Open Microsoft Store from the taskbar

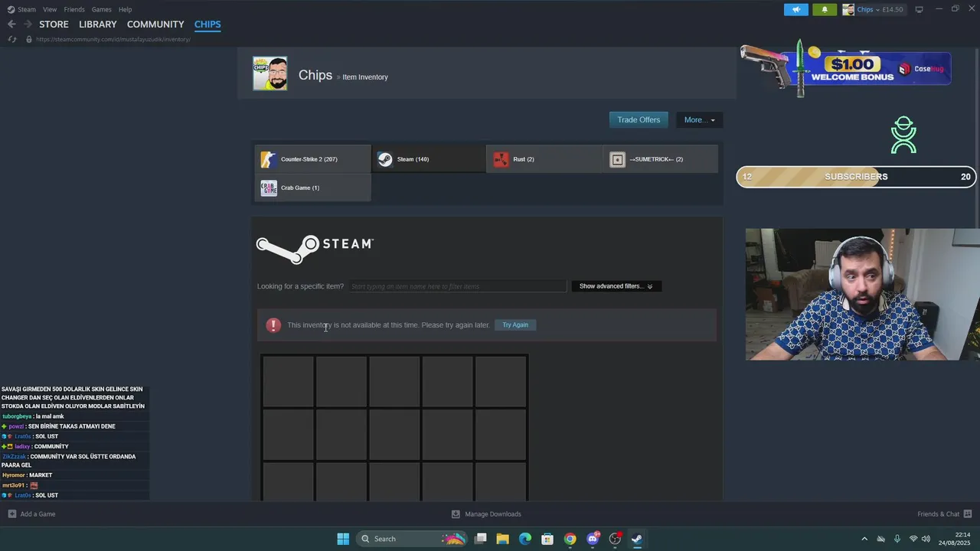[547, 539]
